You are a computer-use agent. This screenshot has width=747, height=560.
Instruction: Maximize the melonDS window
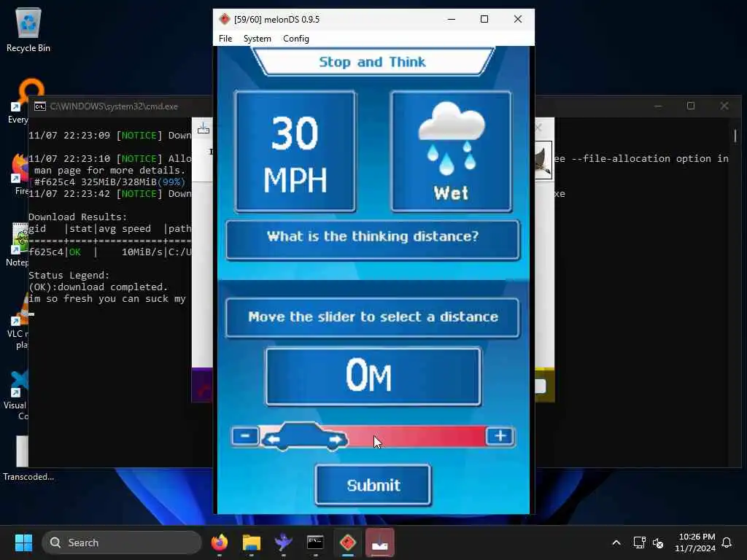tap(484, 19)
